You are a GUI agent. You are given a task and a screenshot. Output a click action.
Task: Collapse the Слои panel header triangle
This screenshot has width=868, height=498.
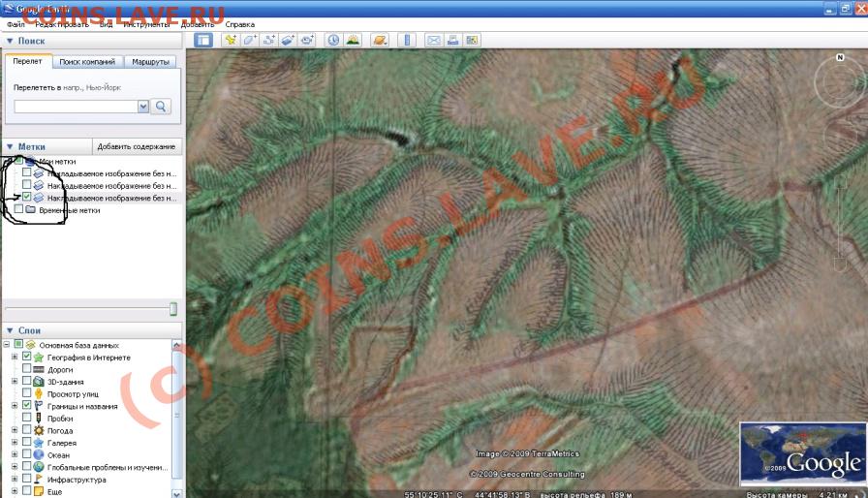10,330
